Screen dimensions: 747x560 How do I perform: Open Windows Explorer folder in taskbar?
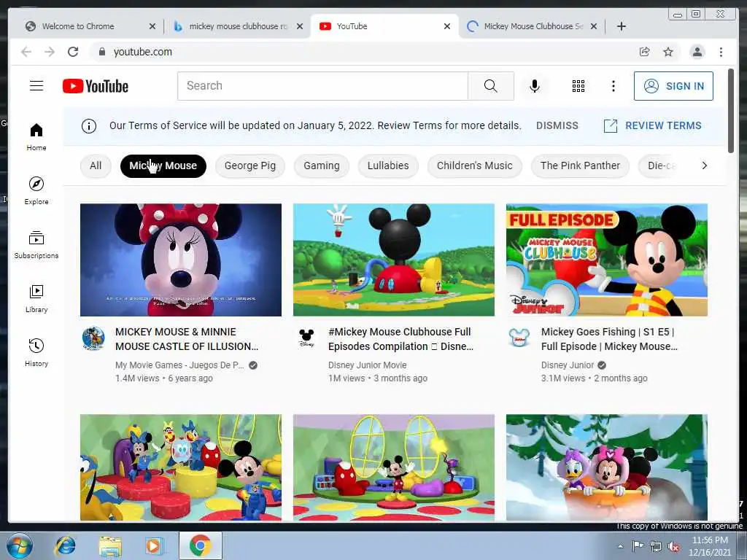tap(110, 545)
